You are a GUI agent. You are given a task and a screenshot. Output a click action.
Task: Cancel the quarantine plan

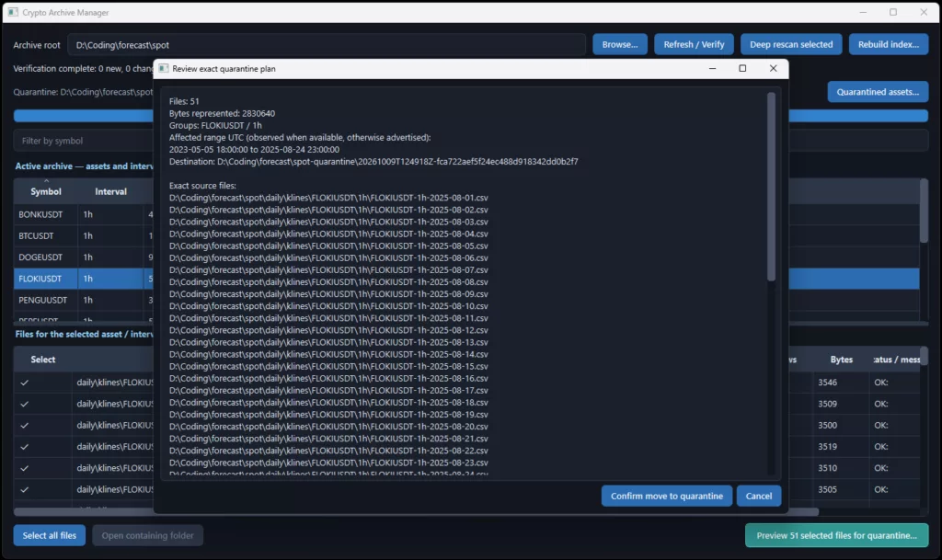759,496
